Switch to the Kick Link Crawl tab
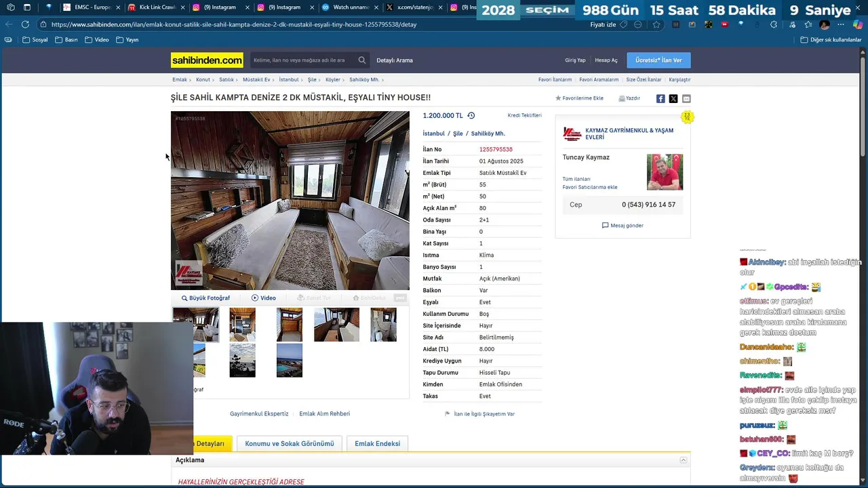 pyautogui.click(x=155, y=7)
